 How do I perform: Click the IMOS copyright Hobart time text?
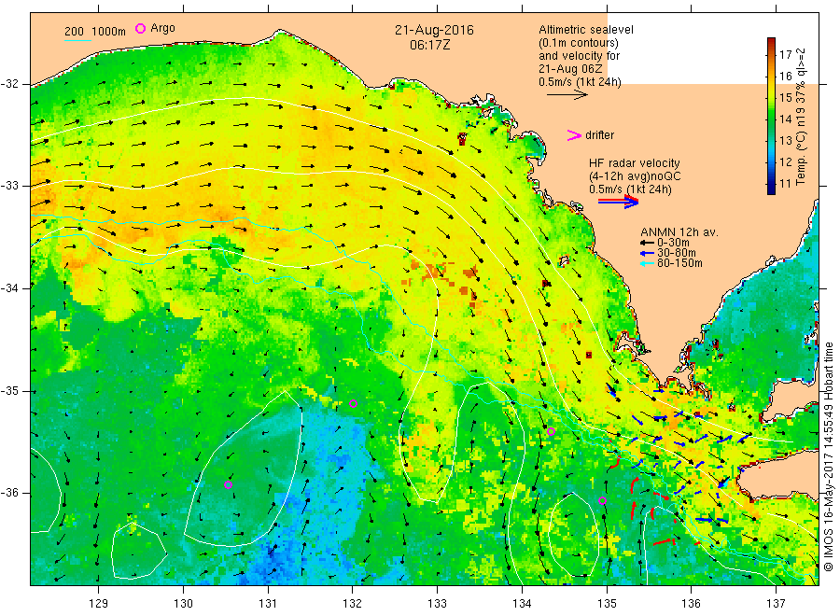click(829, 457)
